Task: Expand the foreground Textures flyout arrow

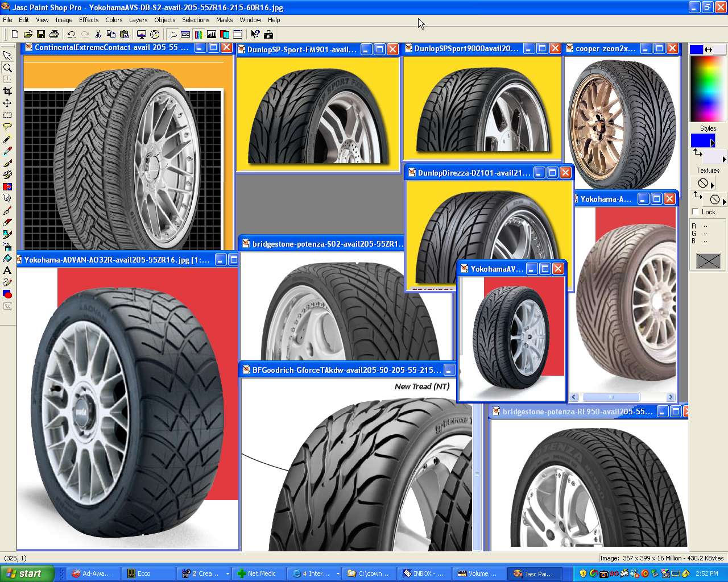Action: coord(713,185)
